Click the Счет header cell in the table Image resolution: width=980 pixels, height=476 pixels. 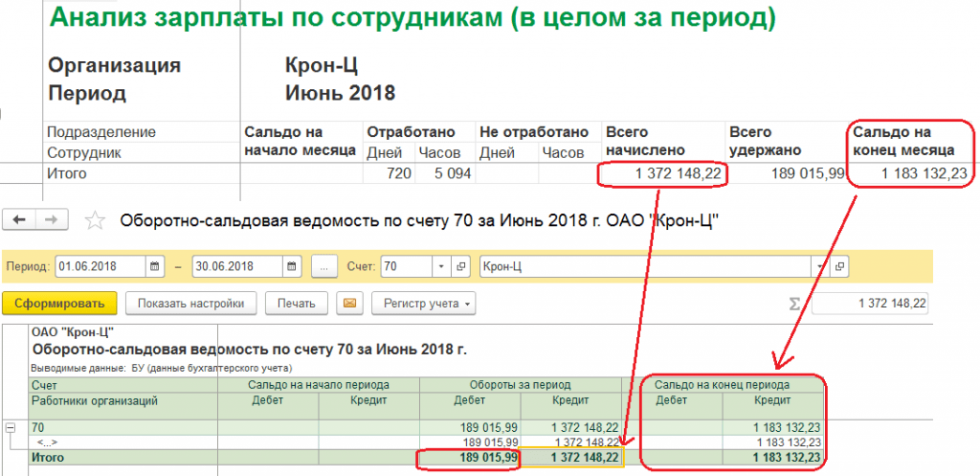(123, 385)
